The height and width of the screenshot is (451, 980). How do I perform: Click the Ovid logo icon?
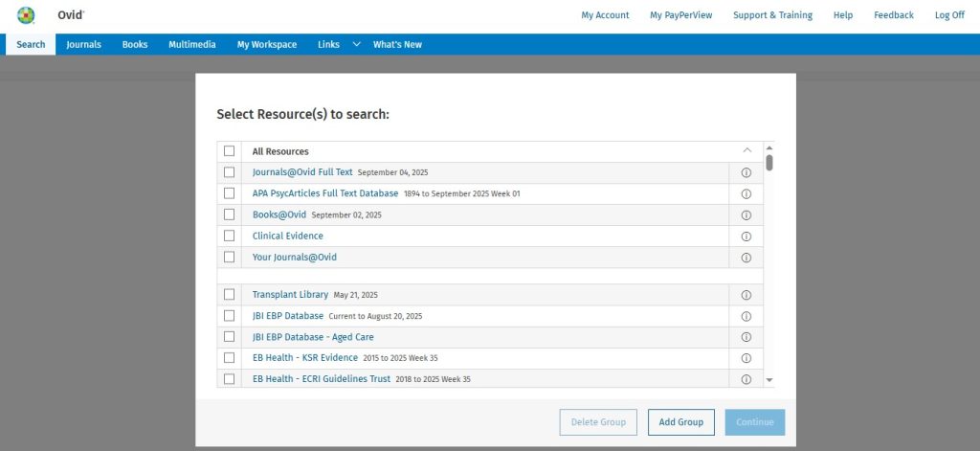[27, 15]
